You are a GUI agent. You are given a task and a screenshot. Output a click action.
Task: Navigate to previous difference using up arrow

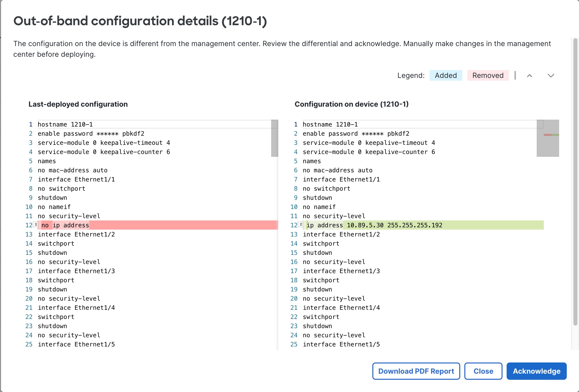[530, 76]
